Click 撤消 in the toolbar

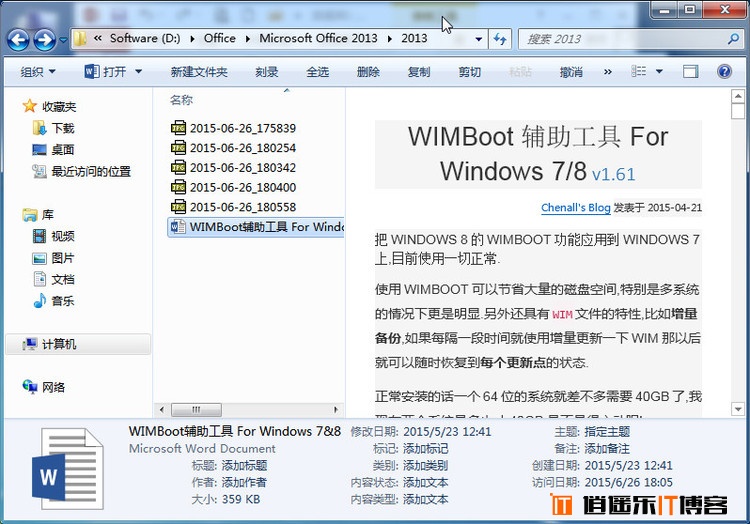click(x=571, y=72)
